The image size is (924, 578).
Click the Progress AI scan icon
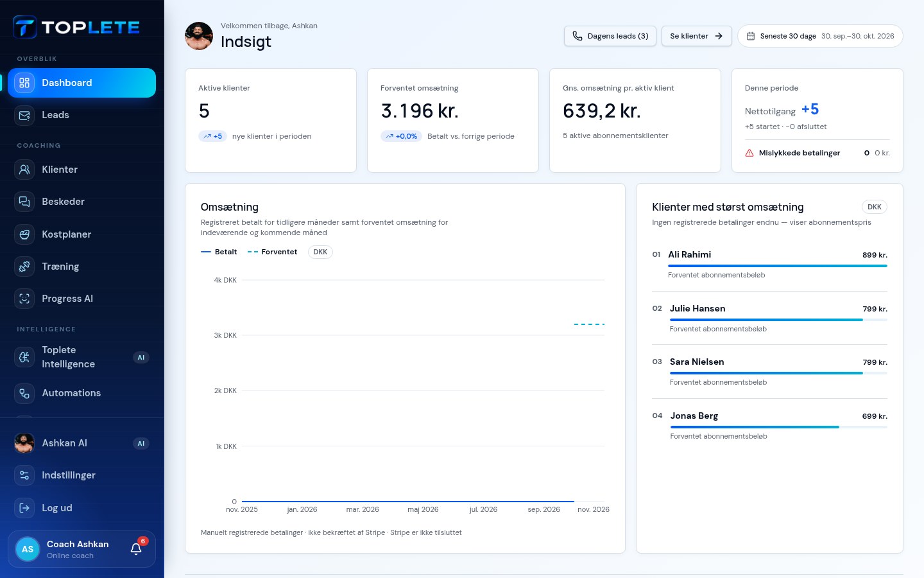pyautogui.click(x=24, y=299)
